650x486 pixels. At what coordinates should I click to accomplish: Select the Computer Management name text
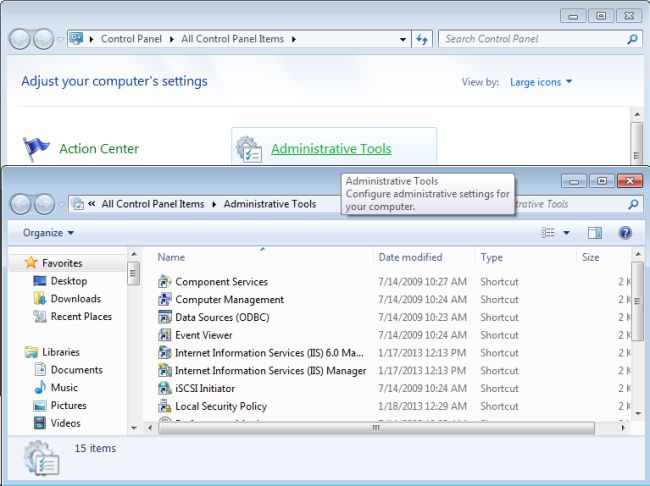click(x=230, y=299)
